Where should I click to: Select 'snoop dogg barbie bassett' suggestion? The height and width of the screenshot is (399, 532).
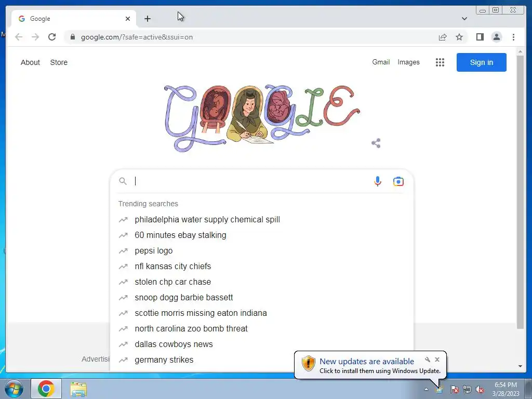click(x=262, y=298)
